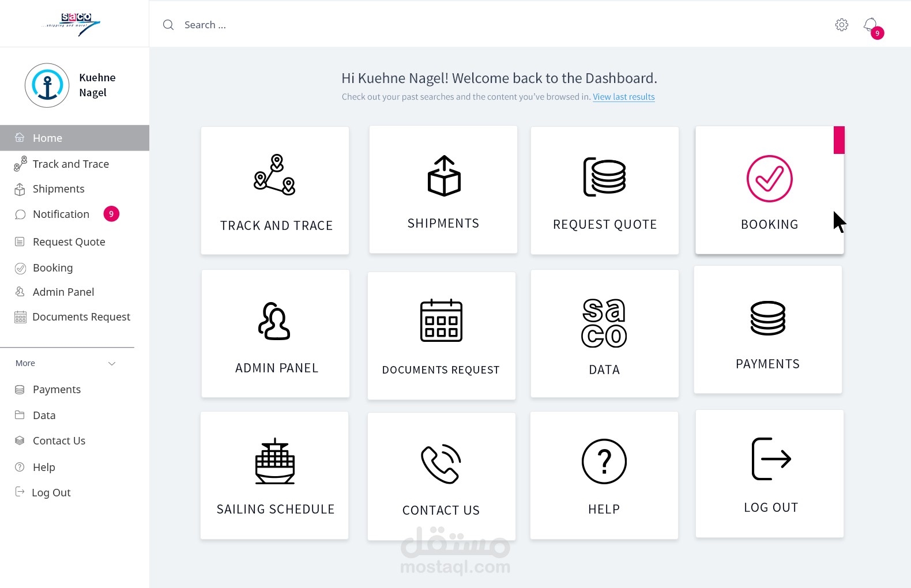Click the BOOKING card label
Viewport: 911px width, 588px height.
click(x=770, y=224)
